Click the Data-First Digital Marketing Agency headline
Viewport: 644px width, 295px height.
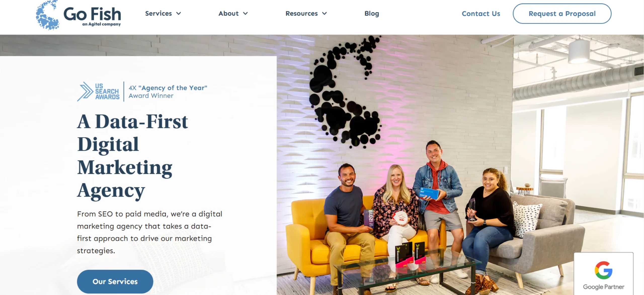(133, 156)
